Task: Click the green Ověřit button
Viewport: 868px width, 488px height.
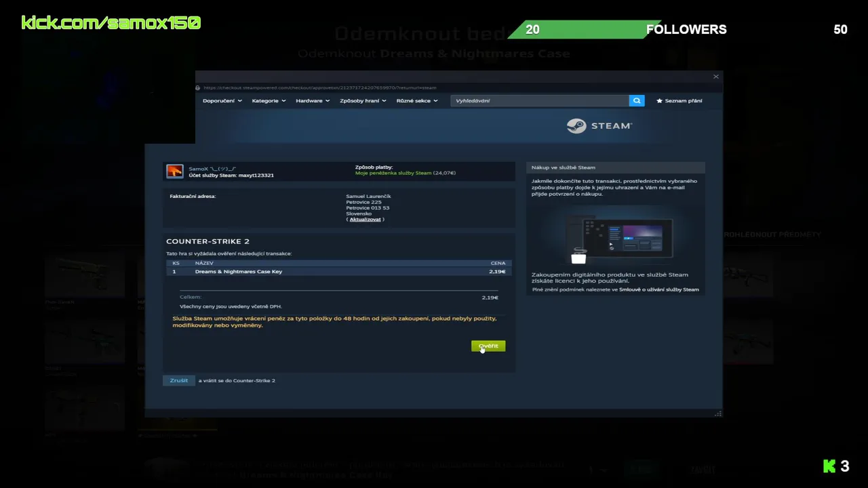Action: 488,346
